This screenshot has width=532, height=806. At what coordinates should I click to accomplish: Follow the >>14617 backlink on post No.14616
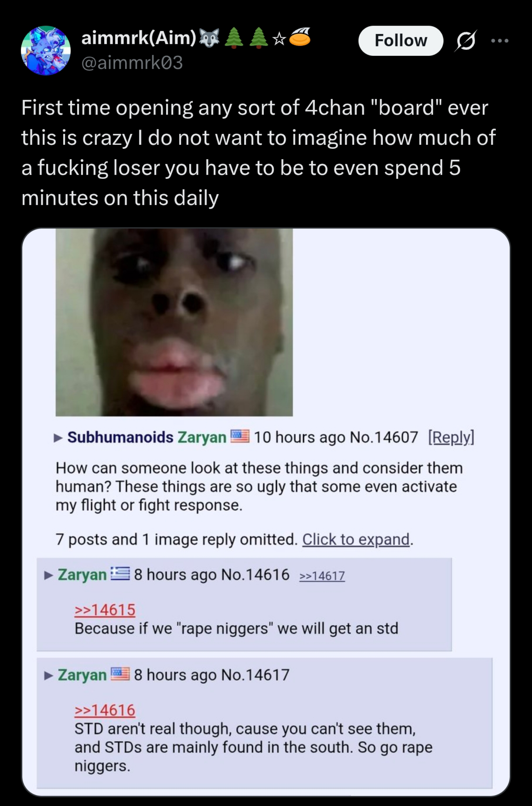(322, 576)
